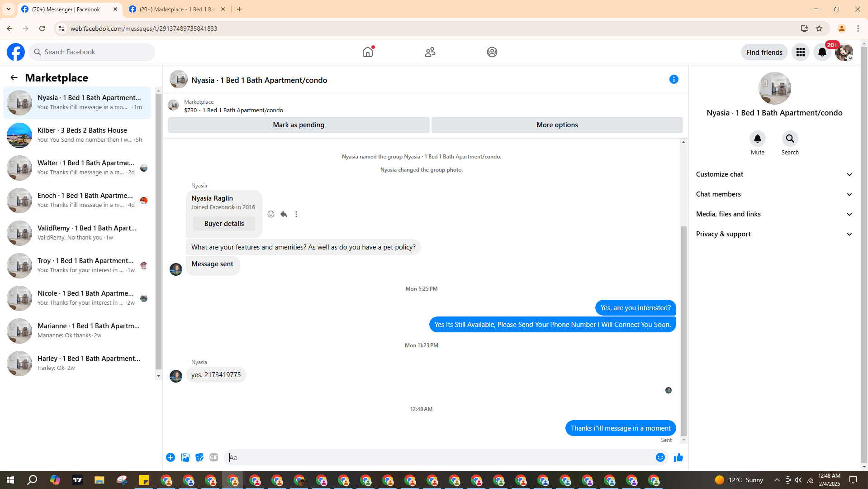868x489 pixels.
Task: Open the Nyasia conversation in the list
Action: (x=77, y=102)
